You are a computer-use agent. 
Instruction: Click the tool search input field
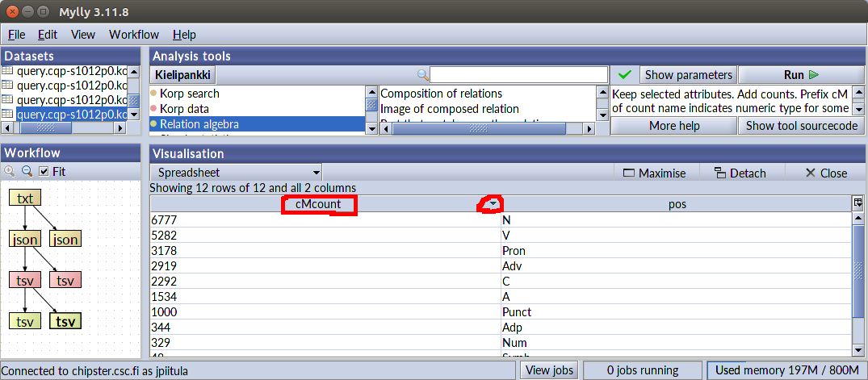point(518,75)
